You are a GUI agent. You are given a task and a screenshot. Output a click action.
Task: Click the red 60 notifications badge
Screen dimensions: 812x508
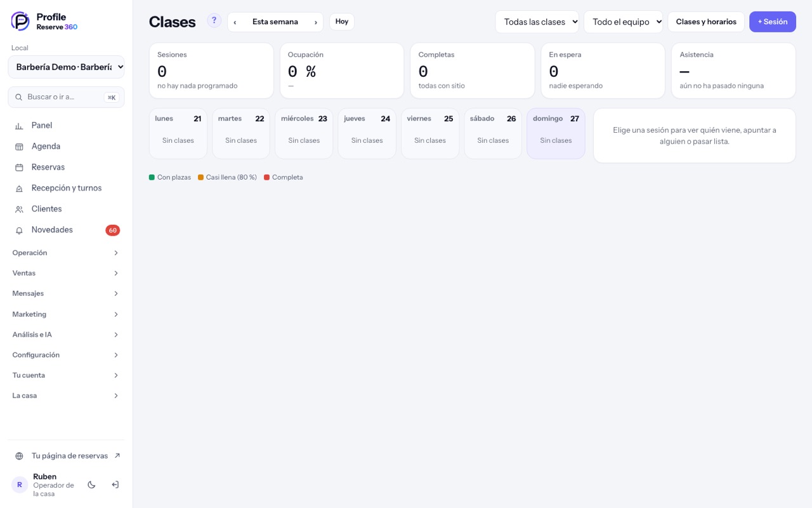113,231
